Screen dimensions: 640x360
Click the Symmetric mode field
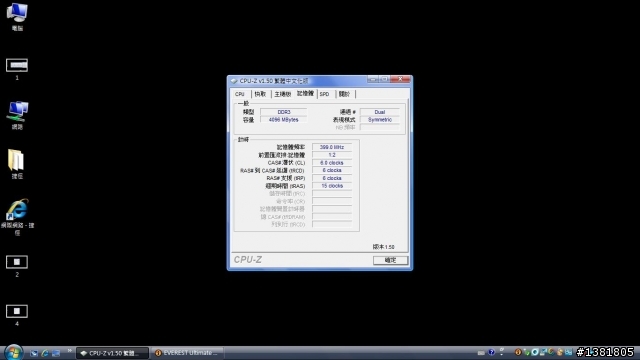(380, 120)
